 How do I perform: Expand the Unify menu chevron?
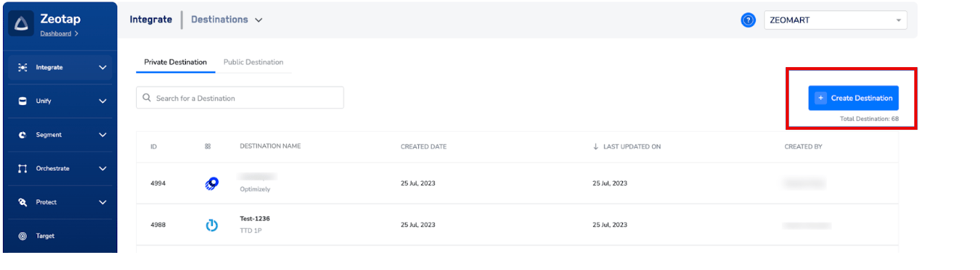(103, 101)
